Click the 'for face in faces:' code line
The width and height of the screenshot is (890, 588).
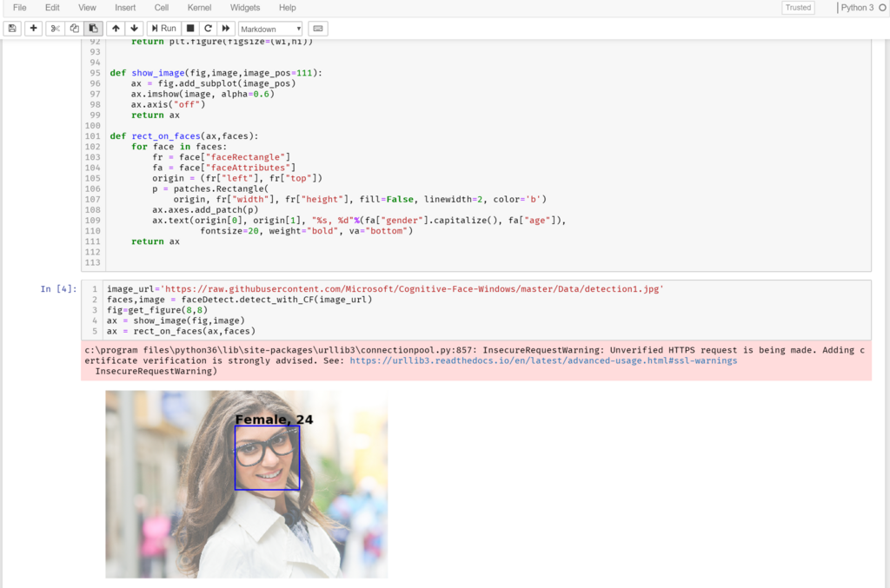point(179,146)
